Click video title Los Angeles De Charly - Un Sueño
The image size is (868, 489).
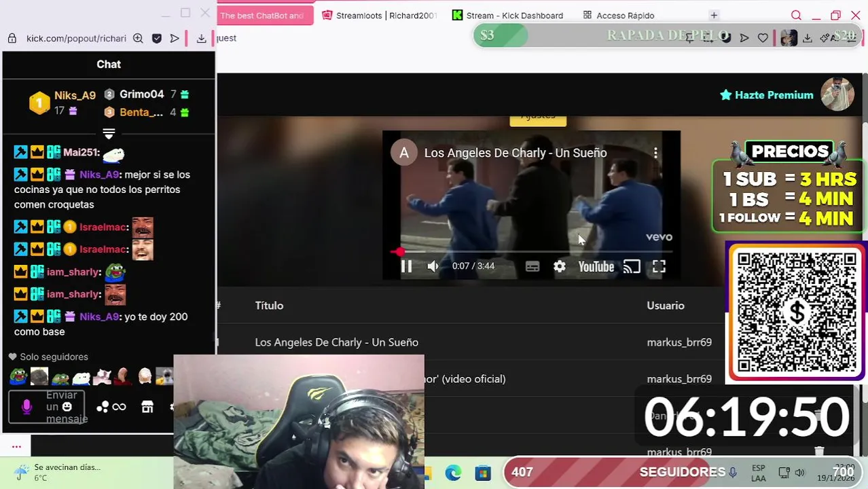(516, 153)
